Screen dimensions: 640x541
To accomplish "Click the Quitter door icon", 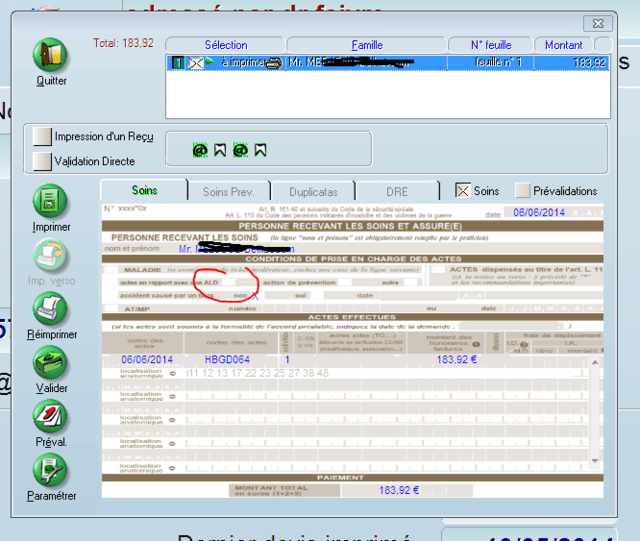I will pyautogui.click(x=51, y=55).
